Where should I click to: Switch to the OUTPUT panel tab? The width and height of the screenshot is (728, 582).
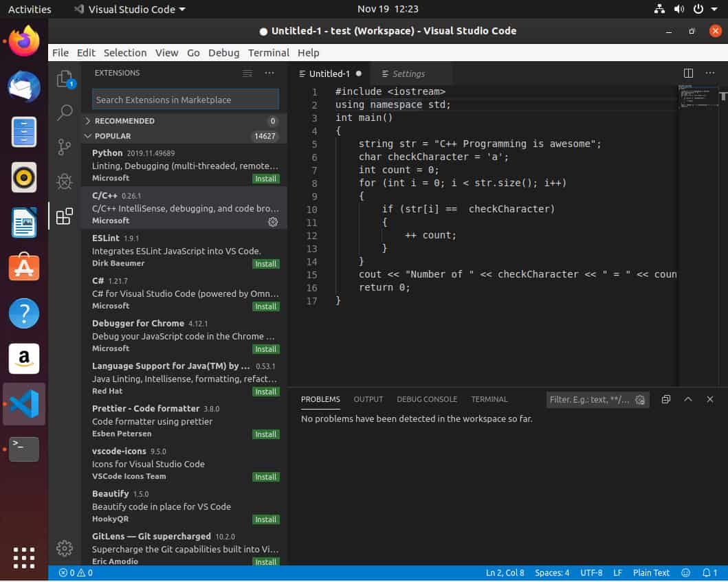368,399
